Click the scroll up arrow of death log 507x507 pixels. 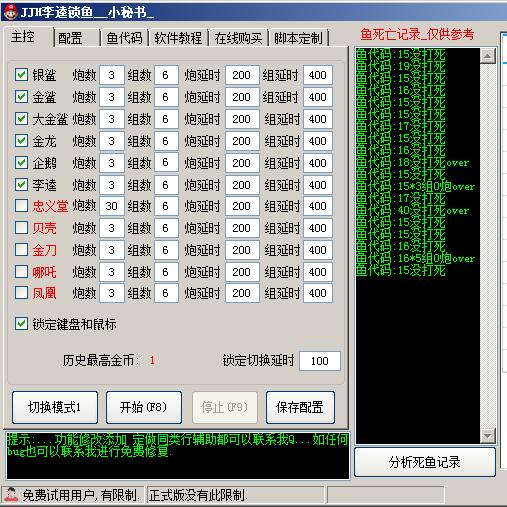487,56
